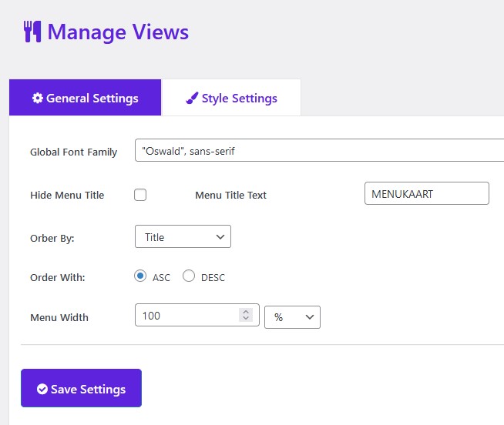Click the Menu Title Text label
This screenshot has width=504, height=425.
(230, 195)
